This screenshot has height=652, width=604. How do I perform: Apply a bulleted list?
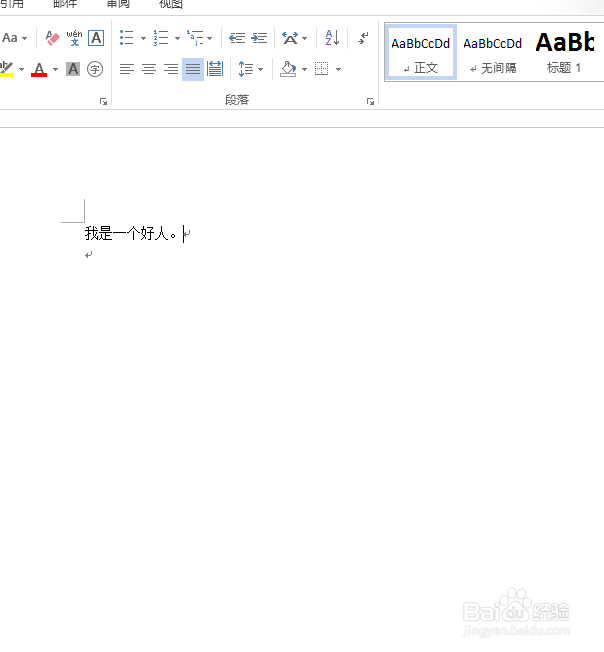127,38
